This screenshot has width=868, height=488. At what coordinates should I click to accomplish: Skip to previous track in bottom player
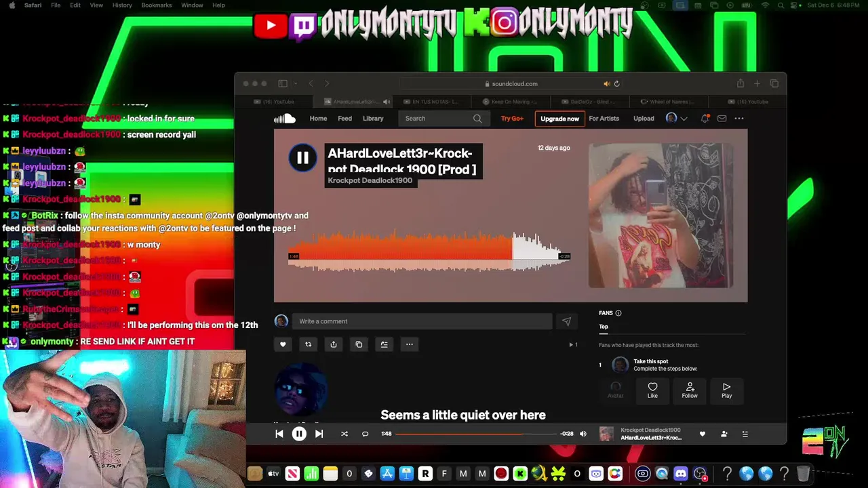coord(279,434)
